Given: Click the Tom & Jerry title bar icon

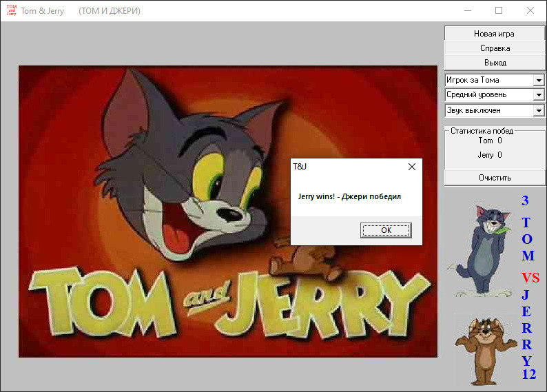Looking at the screenshot, I should point(12,10).
